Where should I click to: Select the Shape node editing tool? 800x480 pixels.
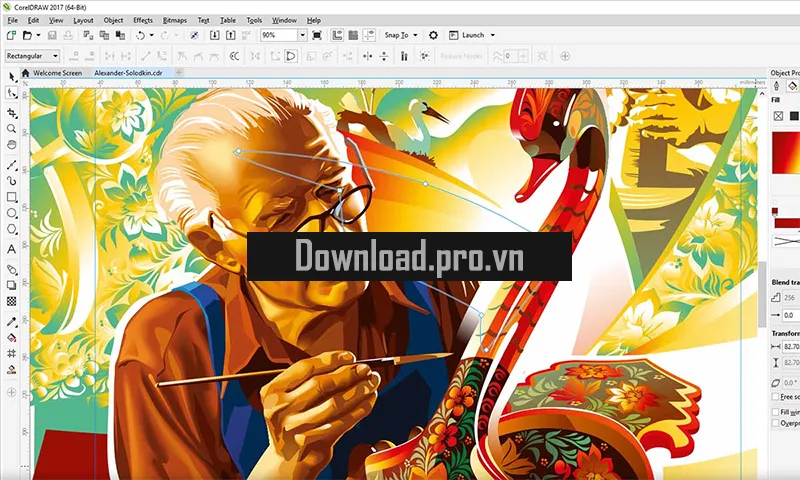pos(12,93)
